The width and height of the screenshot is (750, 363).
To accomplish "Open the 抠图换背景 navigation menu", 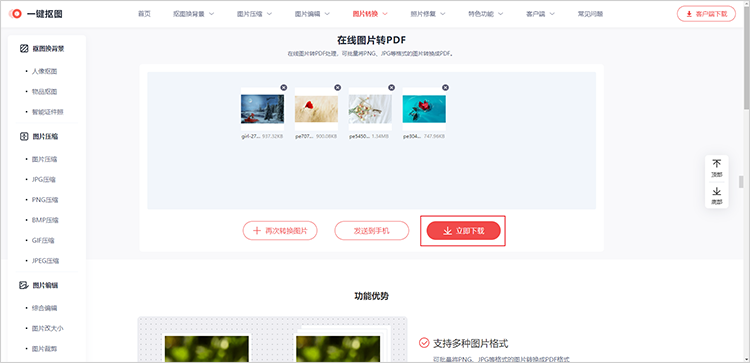I will [x=193, y=14].
